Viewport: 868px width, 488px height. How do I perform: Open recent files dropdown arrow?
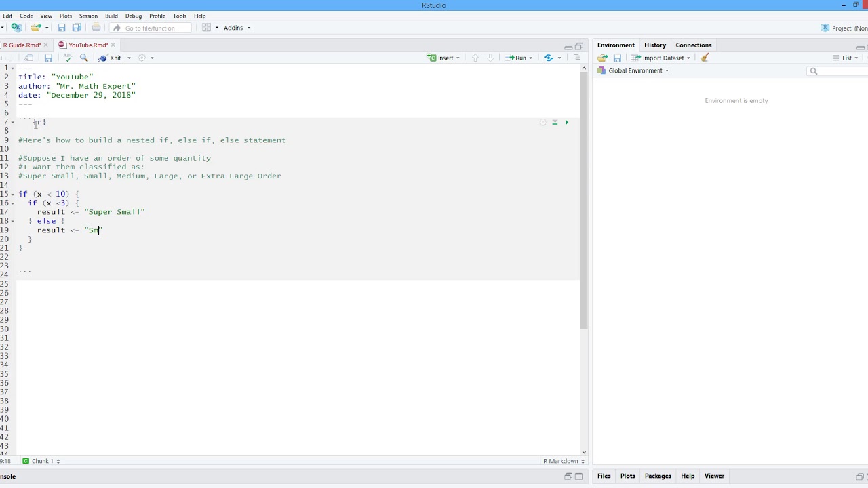pos(47,28)
